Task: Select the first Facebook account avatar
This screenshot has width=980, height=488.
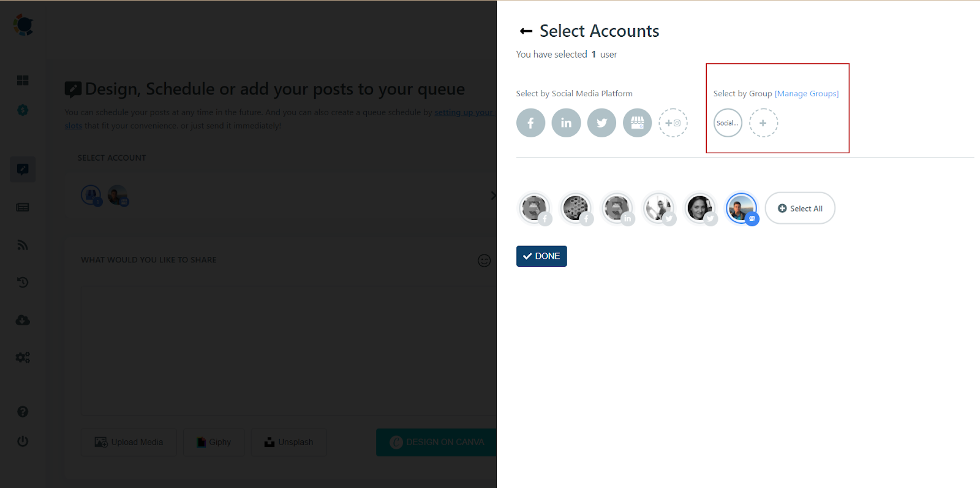Action: 535,208
